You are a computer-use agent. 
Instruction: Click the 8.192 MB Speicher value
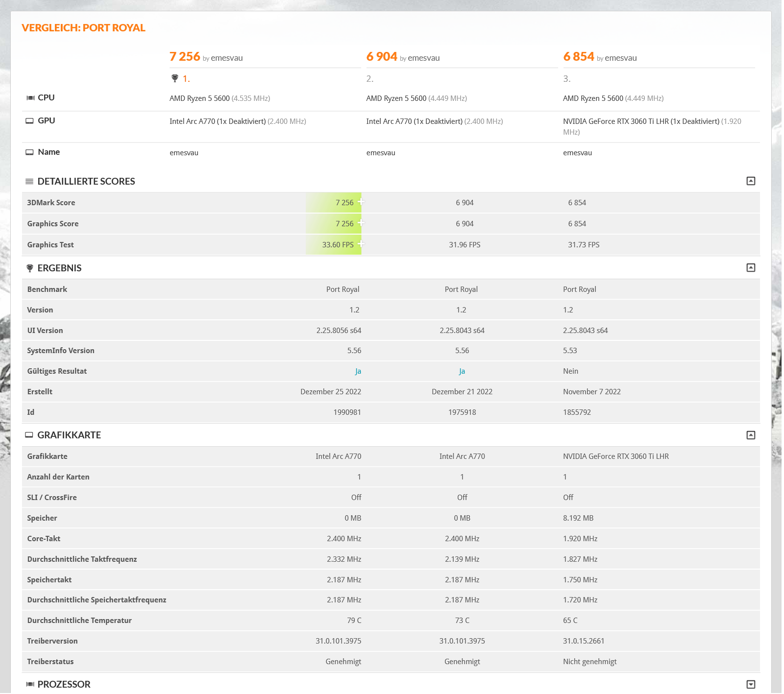(578, 518)
